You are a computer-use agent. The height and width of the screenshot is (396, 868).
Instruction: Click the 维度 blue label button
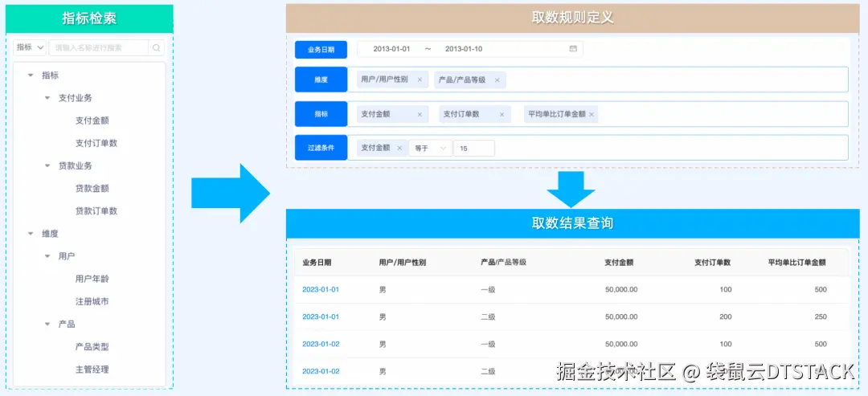[x=321, y=80]
